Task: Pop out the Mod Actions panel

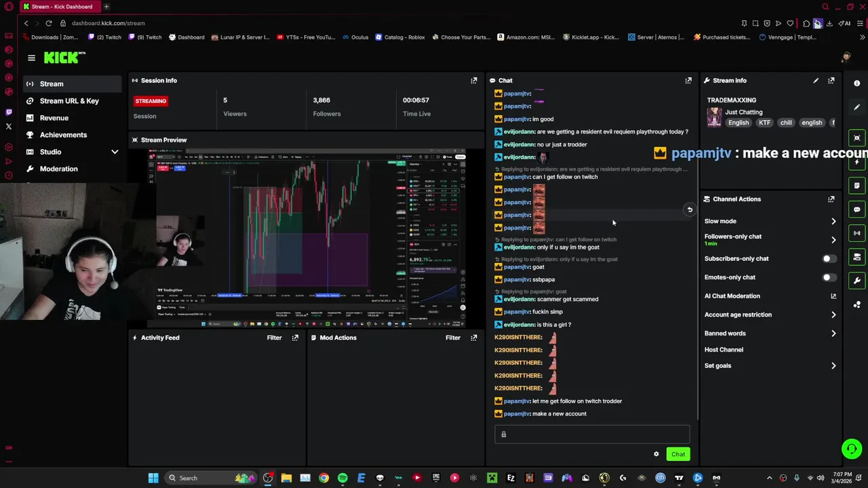Action: pyautogui.click(x=474, y=338)
